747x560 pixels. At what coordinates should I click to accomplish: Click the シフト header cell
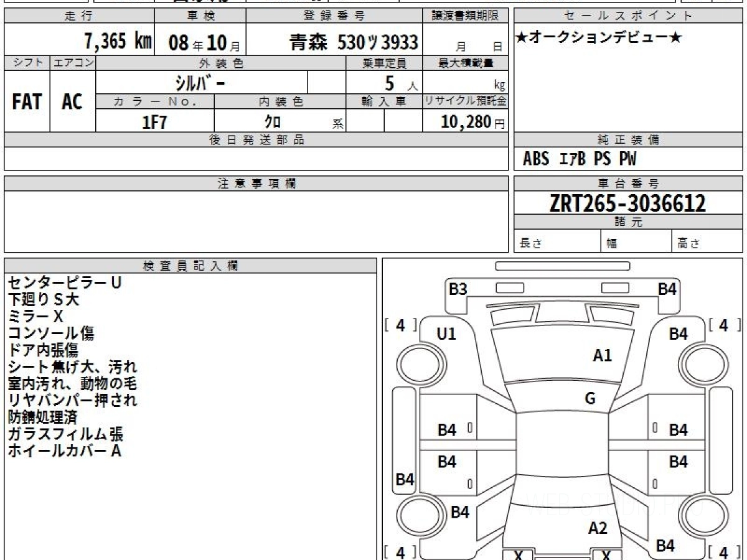click(x=27, y=63)
